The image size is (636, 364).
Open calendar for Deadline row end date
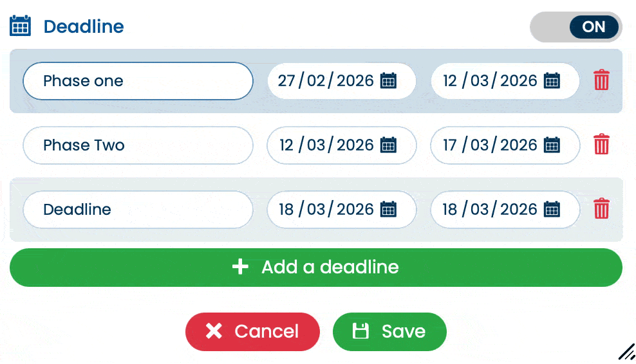pyautogui.click(x=552, y=210)
